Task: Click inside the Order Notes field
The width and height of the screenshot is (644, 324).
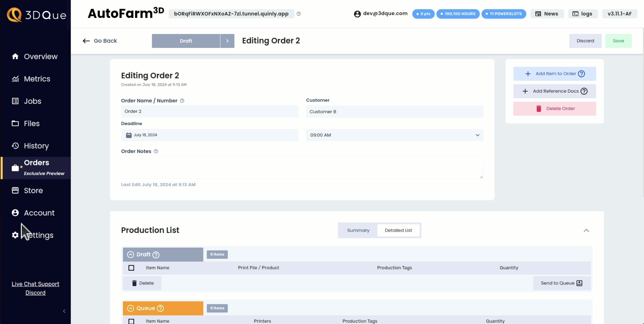Action: click(302, 167)
